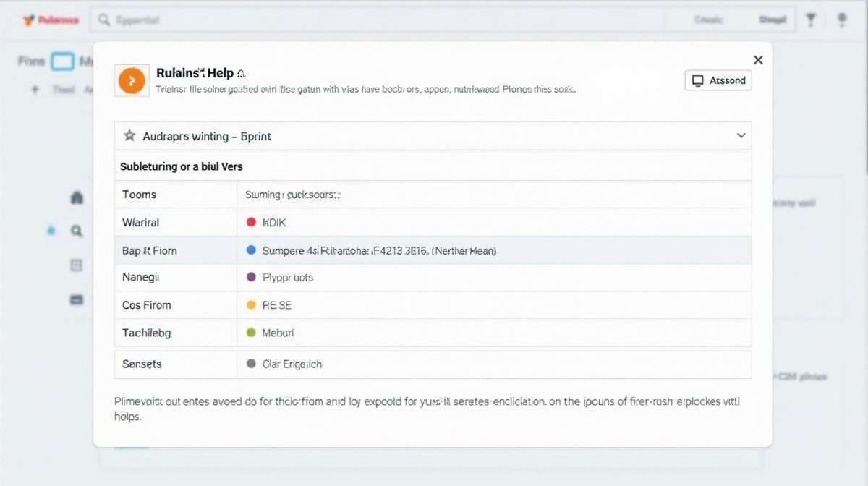Click the orange Rulainss Help dialog icon
Viewport: 868px width, 486px height.
[x=131, y=81]
